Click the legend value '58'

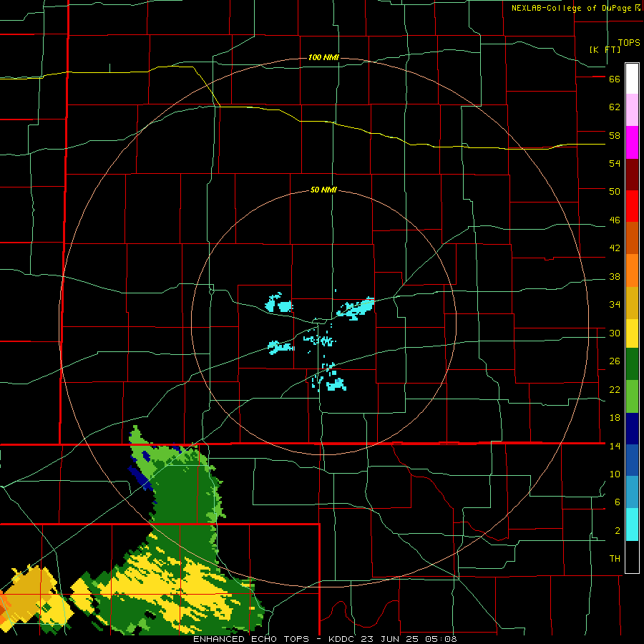click(x=615, y=135)
